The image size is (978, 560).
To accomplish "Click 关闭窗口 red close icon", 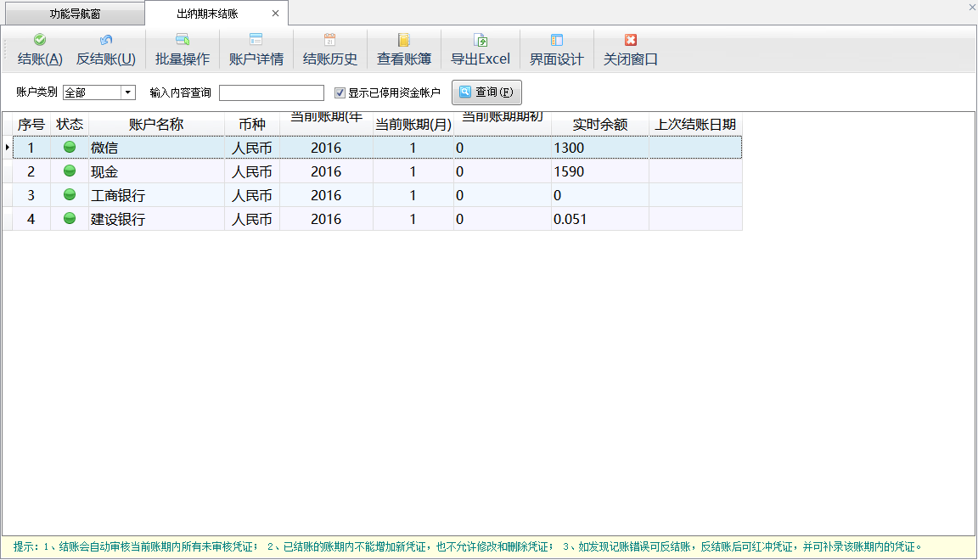I will [x=630, y=40].
